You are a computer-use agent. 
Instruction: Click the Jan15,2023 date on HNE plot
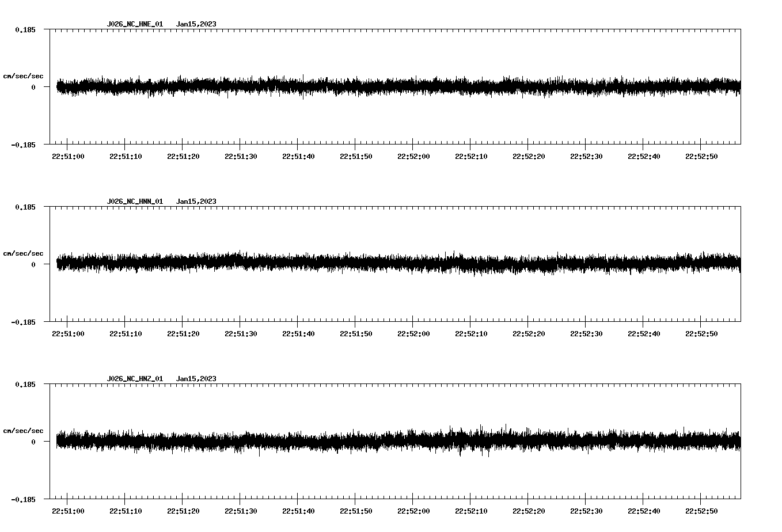click(196, 24)
